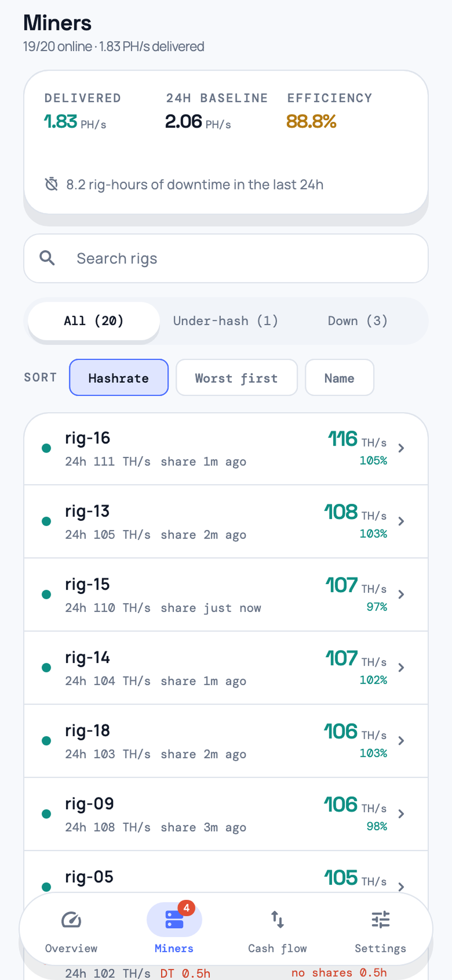Open Settings sliders icon

pyautogui.click(x=381, y=919)
